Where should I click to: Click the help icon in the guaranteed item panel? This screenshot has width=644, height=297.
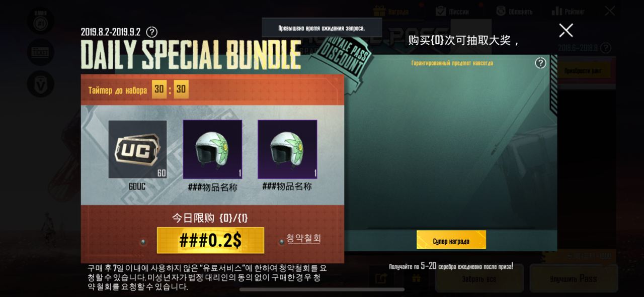[x=540, y=63]
